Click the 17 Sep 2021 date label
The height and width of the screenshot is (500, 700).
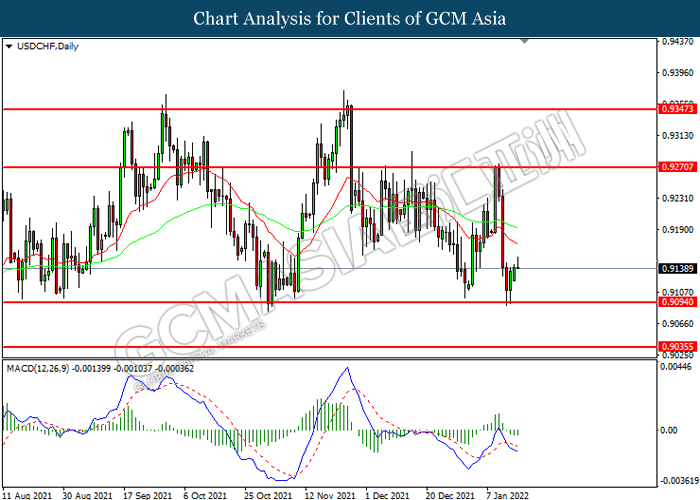tap(148, 495)
